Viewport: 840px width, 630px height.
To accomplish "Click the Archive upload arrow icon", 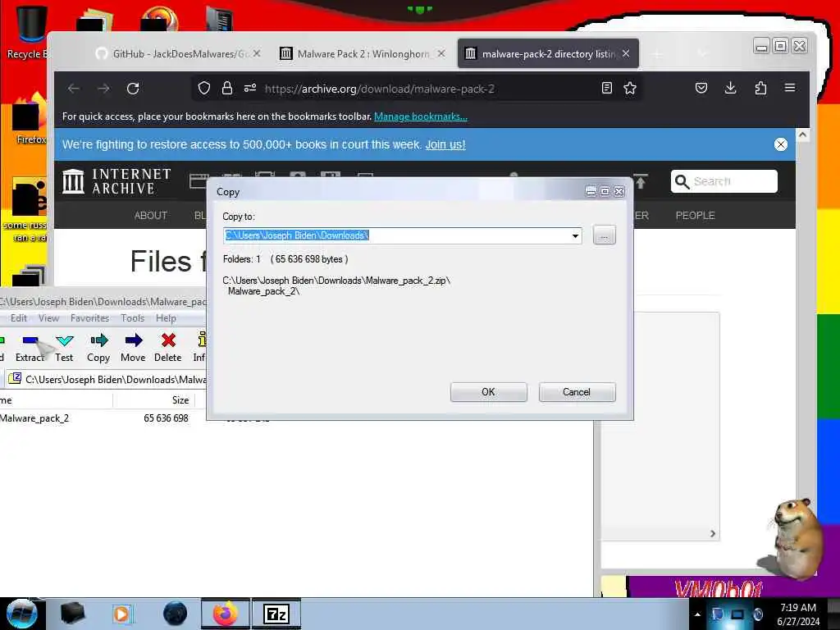I will (x=641, y=181).
